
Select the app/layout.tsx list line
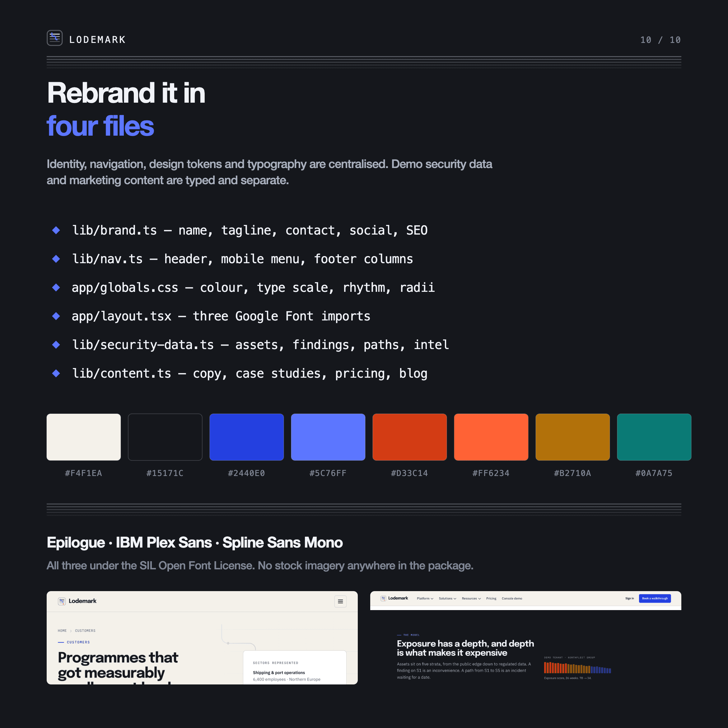[221, 316]
